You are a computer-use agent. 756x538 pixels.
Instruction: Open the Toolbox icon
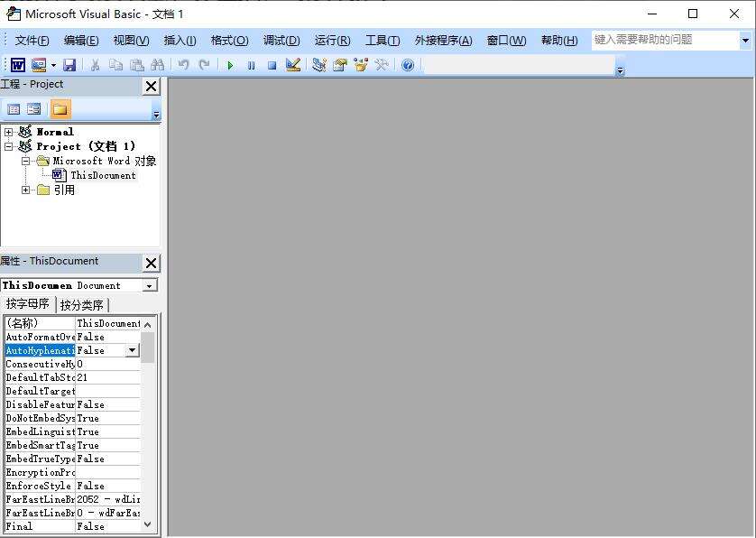point(382,65)
